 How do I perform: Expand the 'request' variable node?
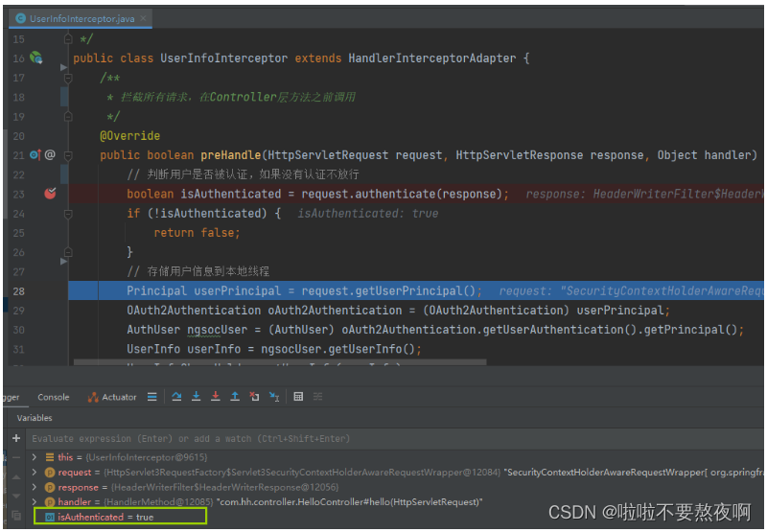(35, 472)
